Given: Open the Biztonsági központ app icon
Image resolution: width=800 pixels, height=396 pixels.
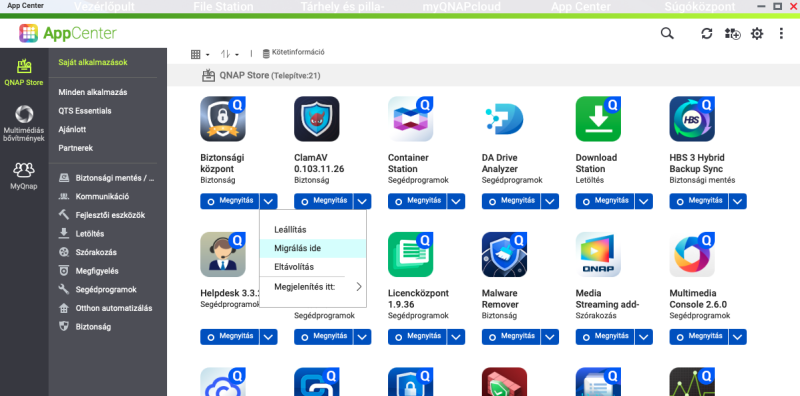Looking at the screenshot, I should pyautogui.click(x=223, y=119).
